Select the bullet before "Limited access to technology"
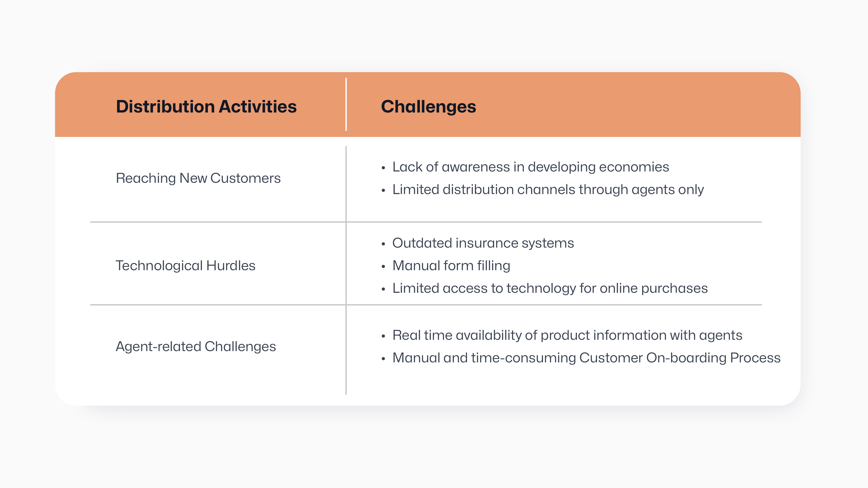Screen dimensions: 868x488 pyautogui.click(x=383, y=289)
